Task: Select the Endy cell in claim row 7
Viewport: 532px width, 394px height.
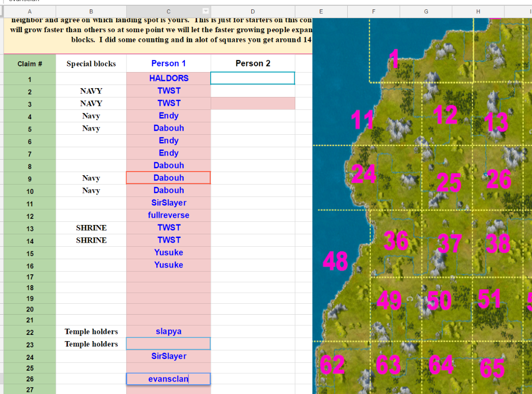Action: pos(168,153)
